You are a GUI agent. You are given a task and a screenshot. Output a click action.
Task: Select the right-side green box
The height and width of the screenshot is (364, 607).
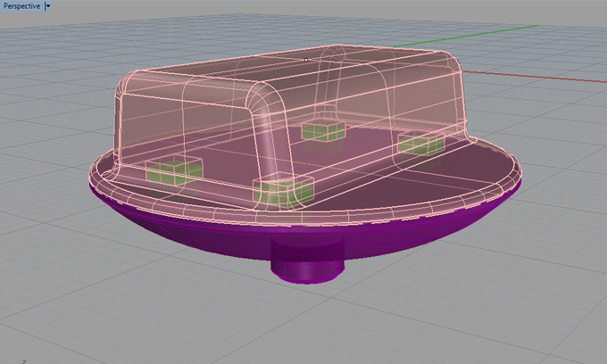click(420, 144)
